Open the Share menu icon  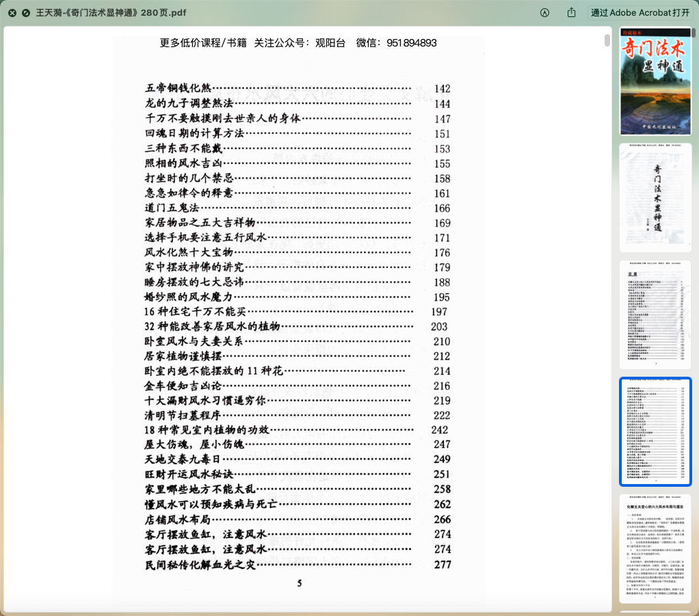pyautogui.click(x=571, y=13)
